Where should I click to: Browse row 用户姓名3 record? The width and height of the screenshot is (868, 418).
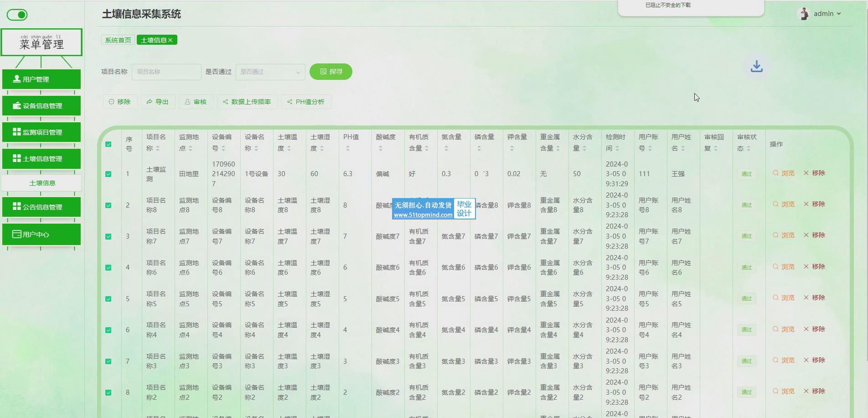[784, 361]
